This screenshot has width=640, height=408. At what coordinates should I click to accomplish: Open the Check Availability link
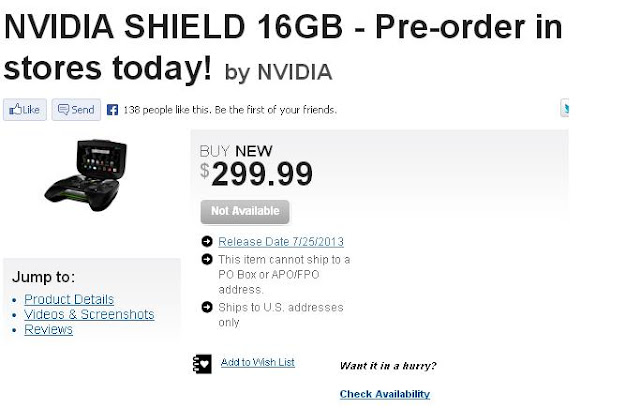pyautogui.click(x=384, y=394)
